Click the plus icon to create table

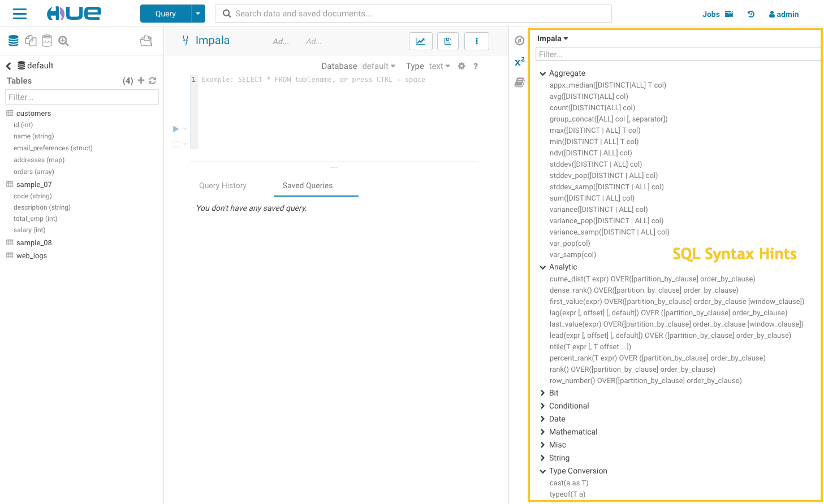click(141, 81)
